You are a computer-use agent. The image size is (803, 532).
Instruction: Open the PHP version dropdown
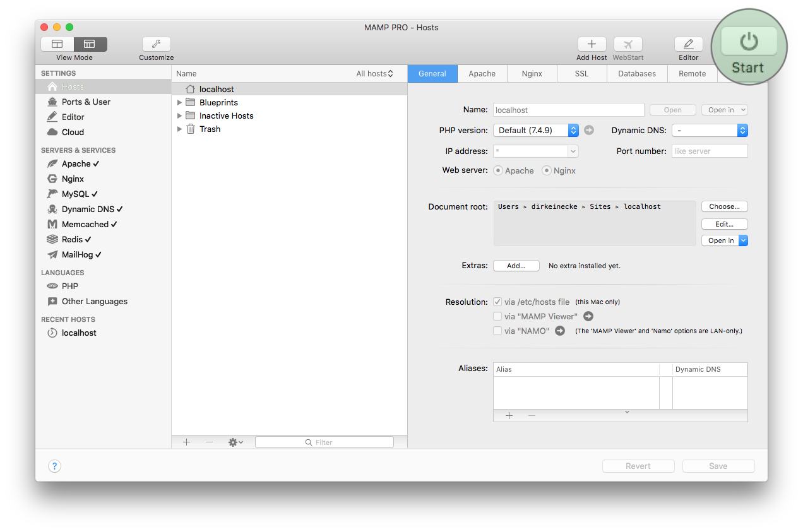point(535,130)
